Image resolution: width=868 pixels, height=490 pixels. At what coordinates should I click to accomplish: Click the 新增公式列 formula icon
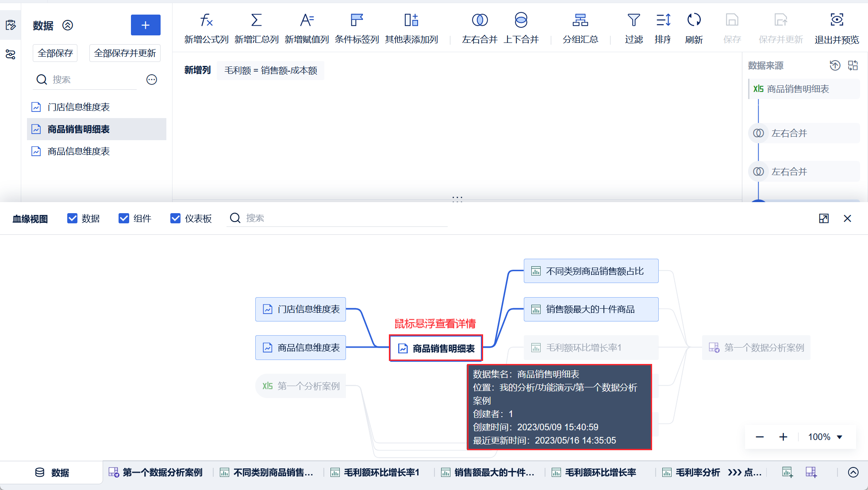pyautogui.click(x=206, y=20)
